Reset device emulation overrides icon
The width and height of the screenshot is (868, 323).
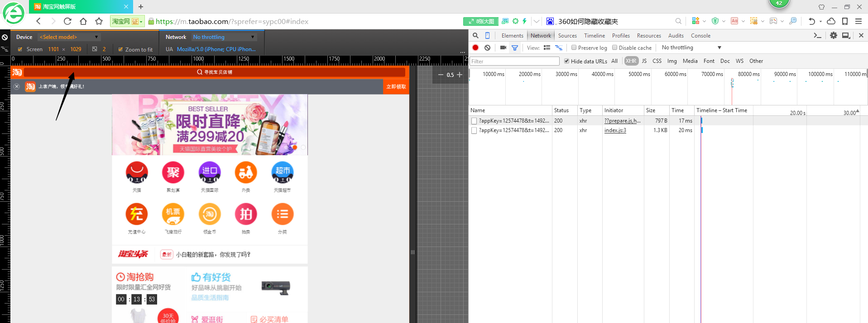(x=5, y=38)
